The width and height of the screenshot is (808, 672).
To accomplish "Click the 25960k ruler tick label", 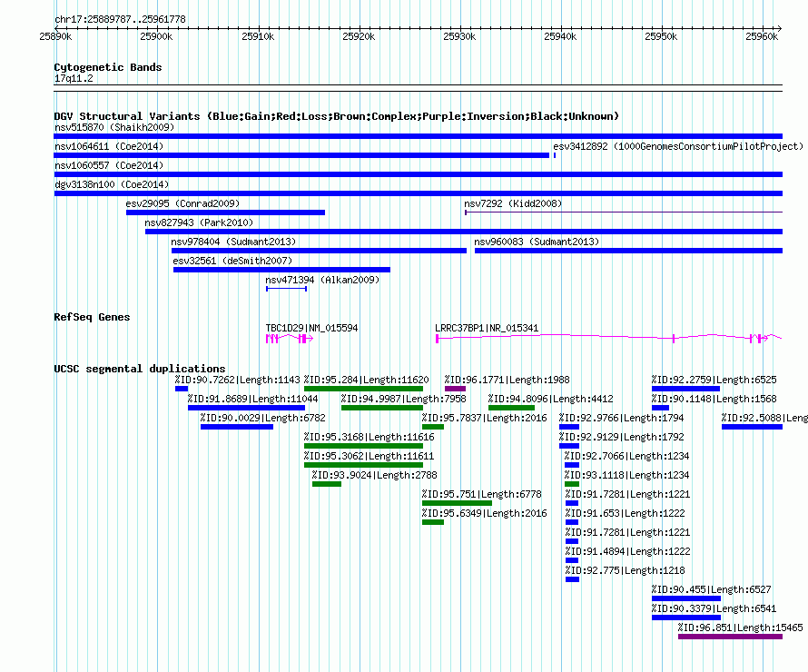I will pyautogui.click(x=762, y=36).
